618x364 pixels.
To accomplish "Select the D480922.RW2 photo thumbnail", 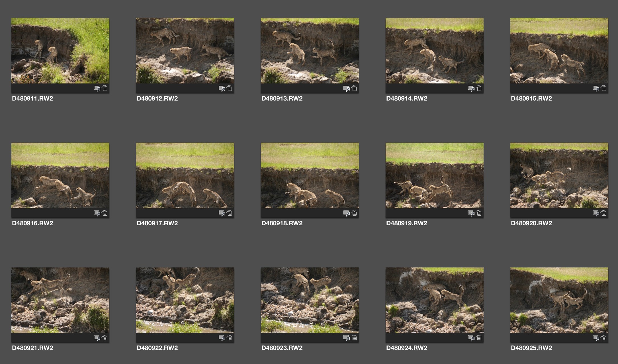I will (x=185, y=300).
